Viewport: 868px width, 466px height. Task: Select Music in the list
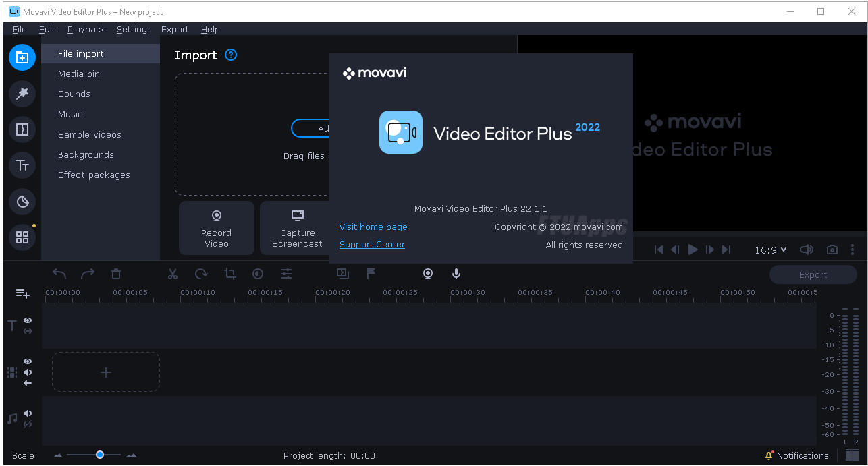tap(101, 114)
